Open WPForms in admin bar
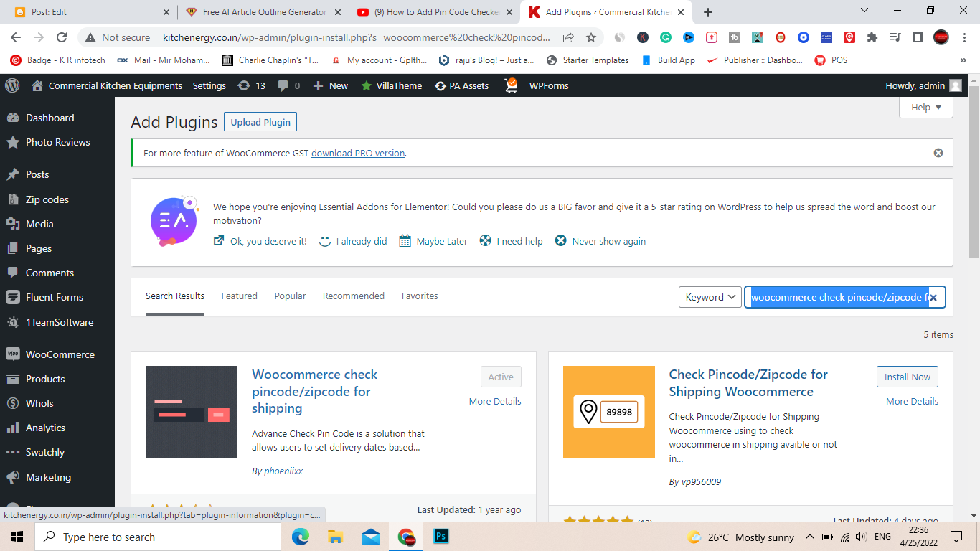The width and height of the screenshot is (980, 551). click(549, 85)
